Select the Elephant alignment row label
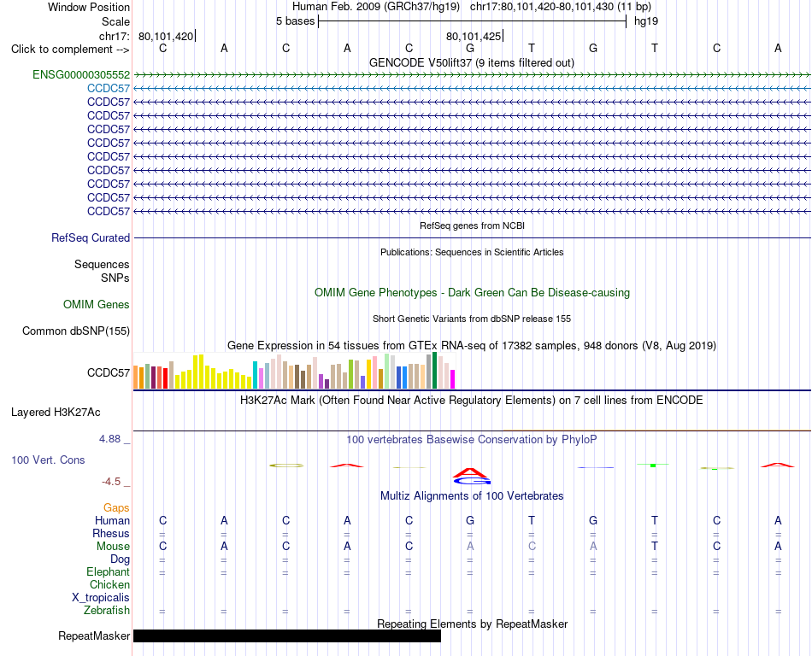812x656 pixels. click(109, 571)
